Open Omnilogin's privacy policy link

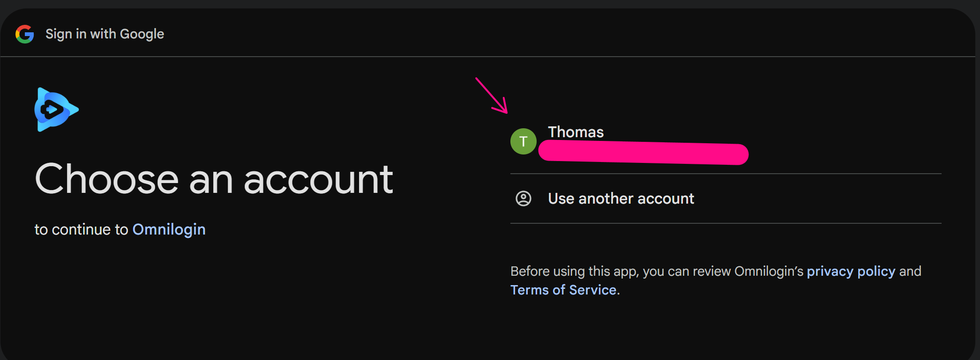pos(851,271)
